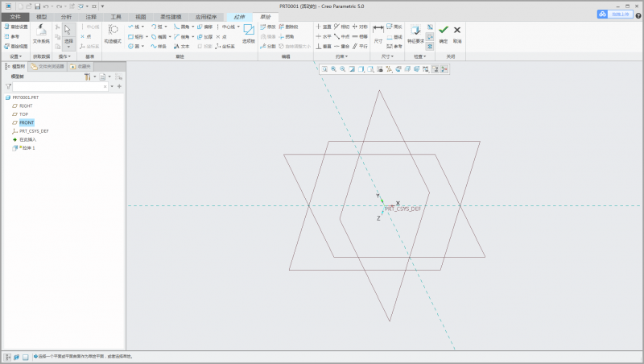644x364 pixels.
Task: Select the 文本 (Text) sketch tool
Action: [x=182, y=47]
